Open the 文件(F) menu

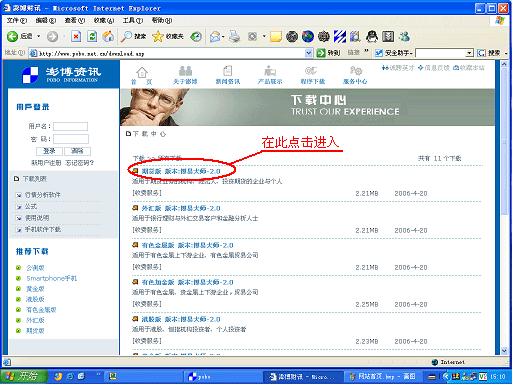17,20
